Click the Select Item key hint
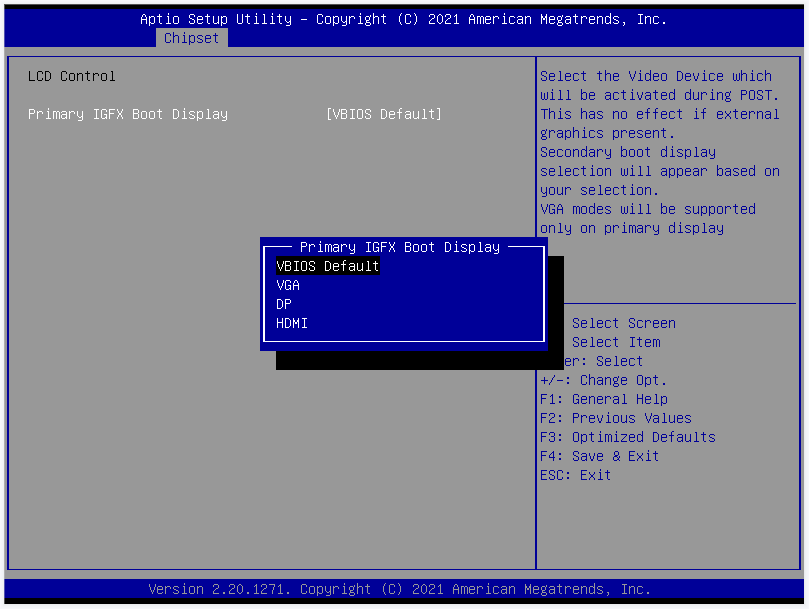 coord(615,342)
